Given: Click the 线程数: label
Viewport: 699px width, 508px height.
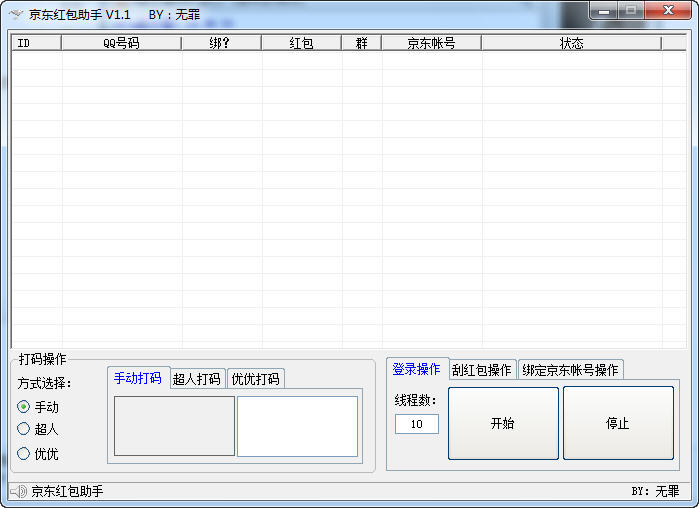Looking at the screenshot, I should coord(415,400).
